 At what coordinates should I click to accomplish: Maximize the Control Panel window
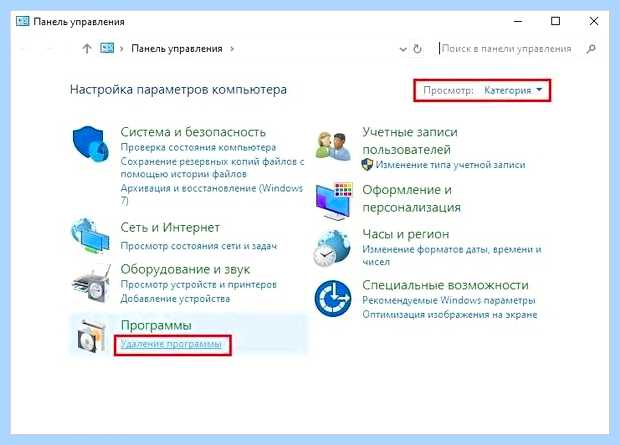tap(556, 21)
